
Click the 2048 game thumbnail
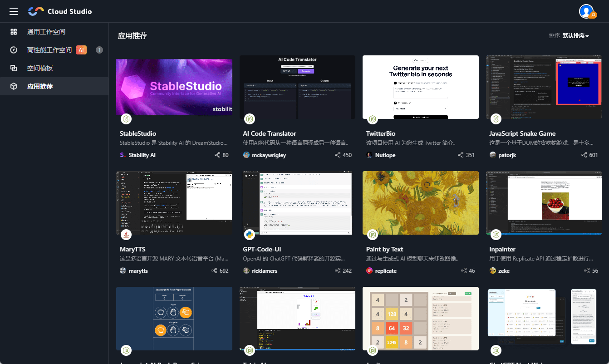pos(421,319)
